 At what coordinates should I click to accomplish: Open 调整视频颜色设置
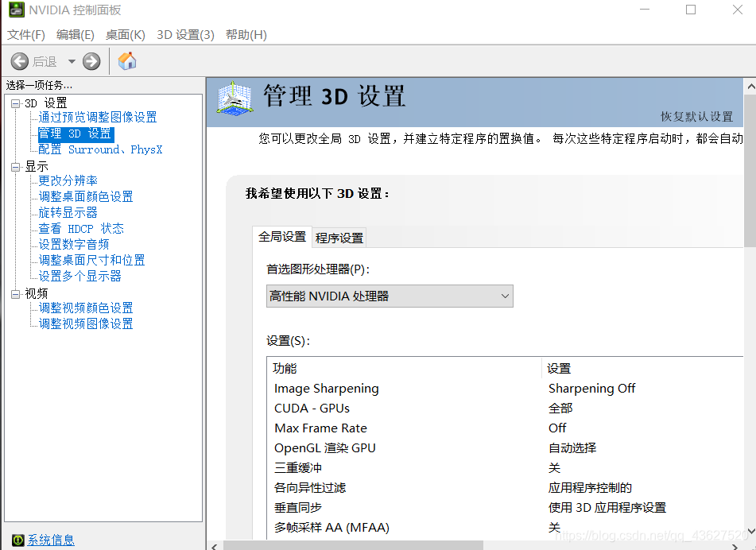(x=86, y=308)
